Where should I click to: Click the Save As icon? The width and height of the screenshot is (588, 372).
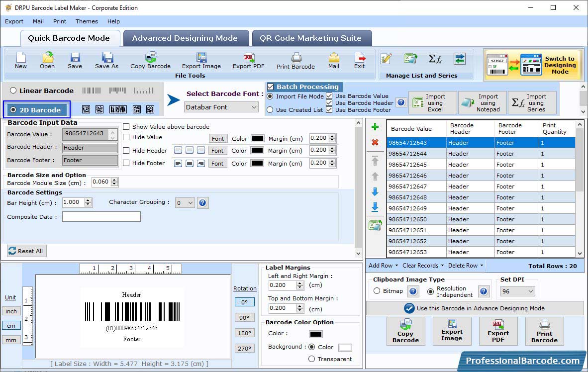click(106, 61)
